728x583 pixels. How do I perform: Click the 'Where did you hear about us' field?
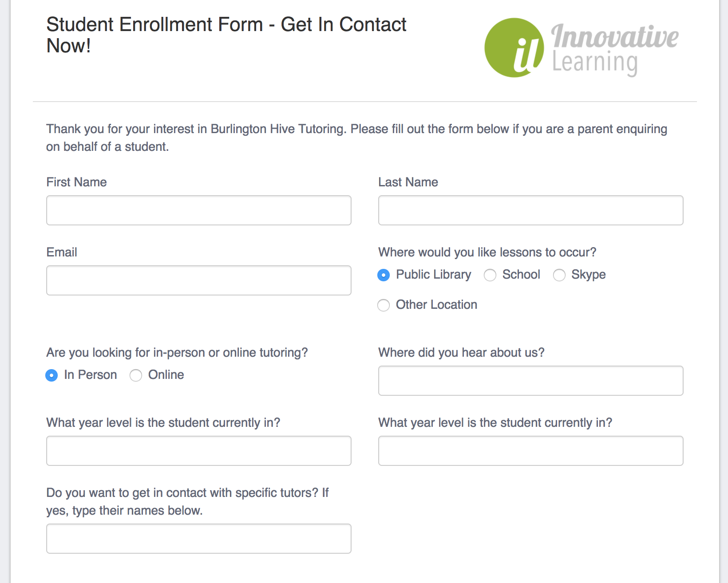point(530,381)
